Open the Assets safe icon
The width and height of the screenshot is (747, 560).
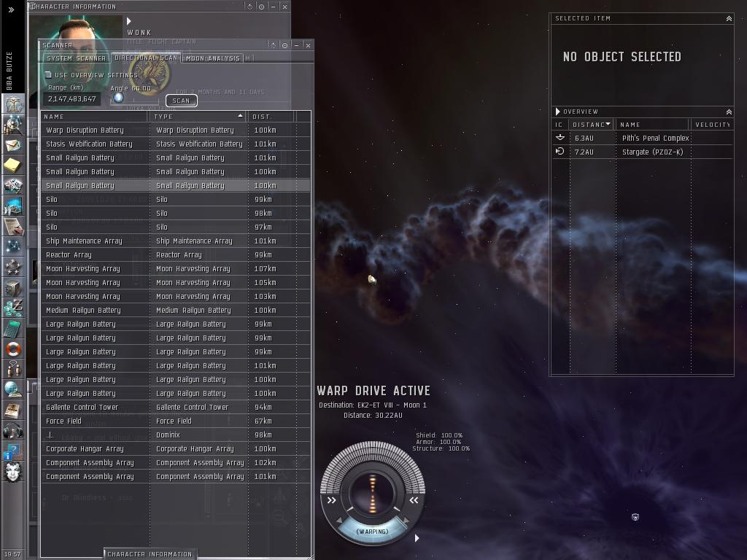pos(13,287)
